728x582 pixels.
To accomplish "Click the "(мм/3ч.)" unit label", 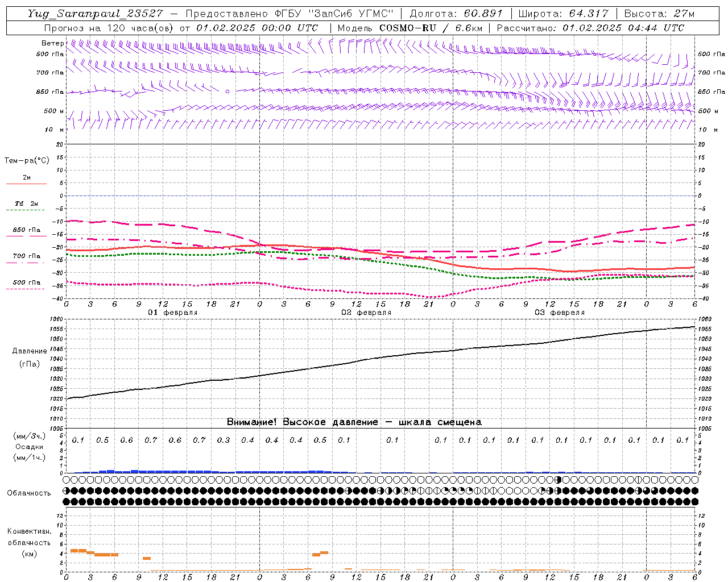I will [29, 436].
